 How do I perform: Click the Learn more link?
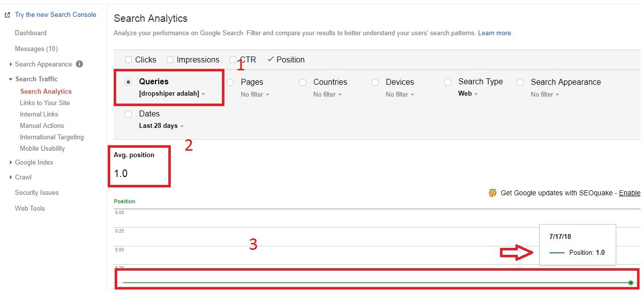click(x=494, y=33)
